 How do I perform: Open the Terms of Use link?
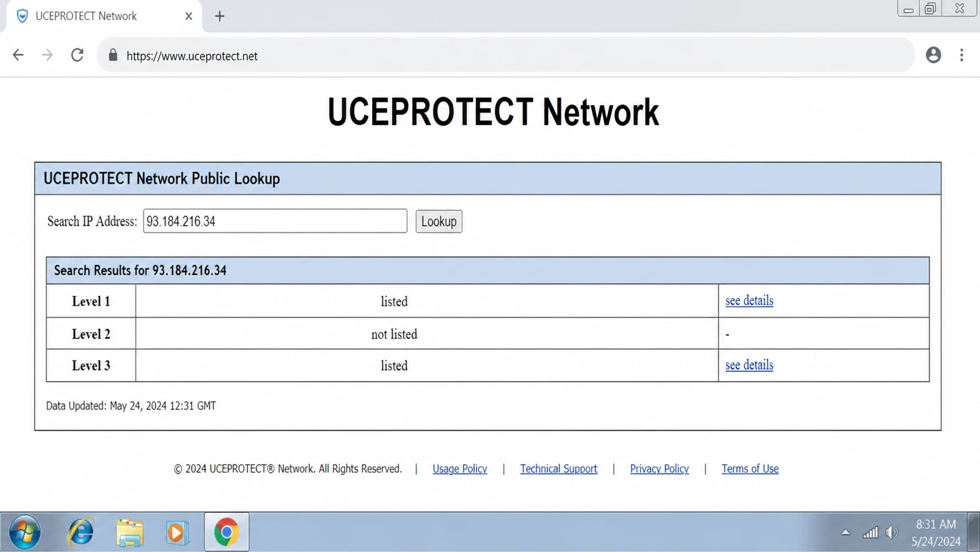[x=750, y=469]
